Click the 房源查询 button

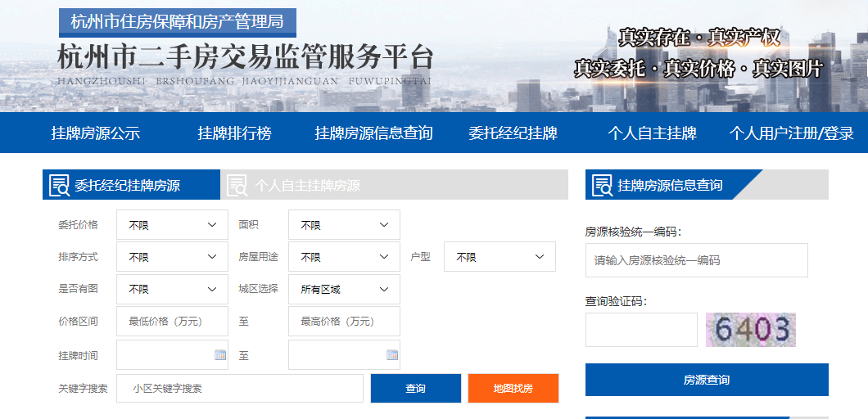pos(707,380)
